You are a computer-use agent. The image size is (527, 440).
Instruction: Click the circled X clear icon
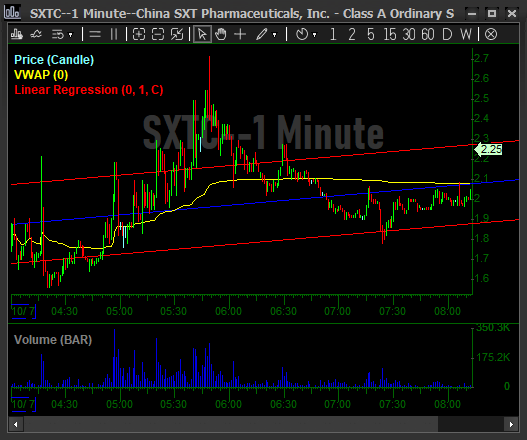tap(491, 34)
